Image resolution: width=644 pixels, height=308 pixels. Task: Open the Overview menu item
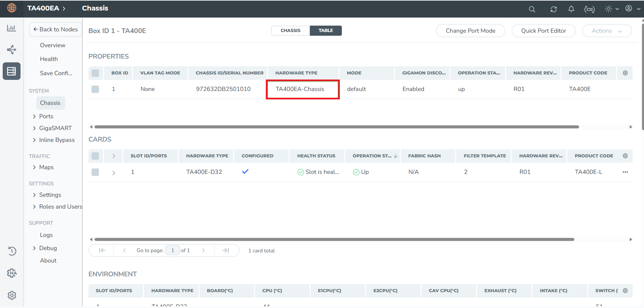coord(52,45)
